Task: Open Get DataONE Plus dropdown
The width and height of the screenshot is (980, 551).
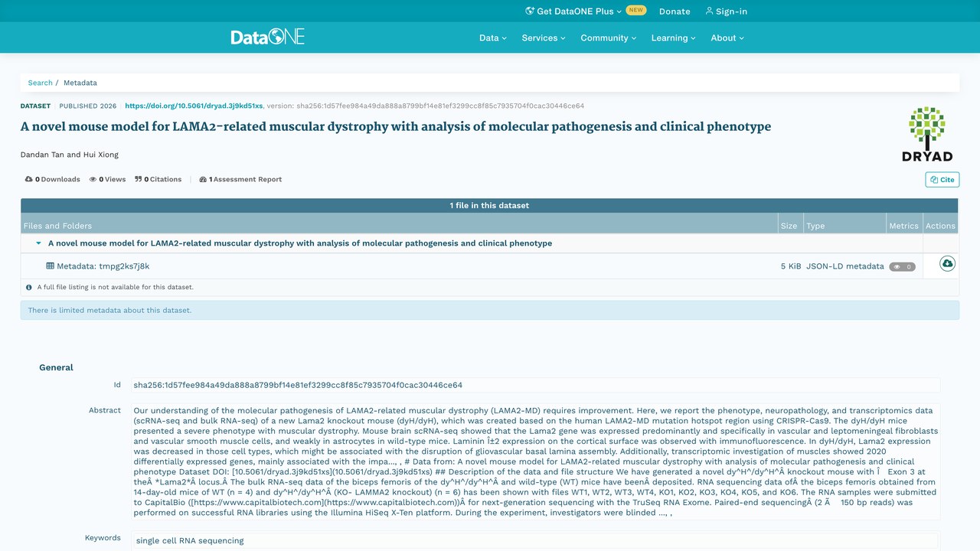Action: coord(573,11)
